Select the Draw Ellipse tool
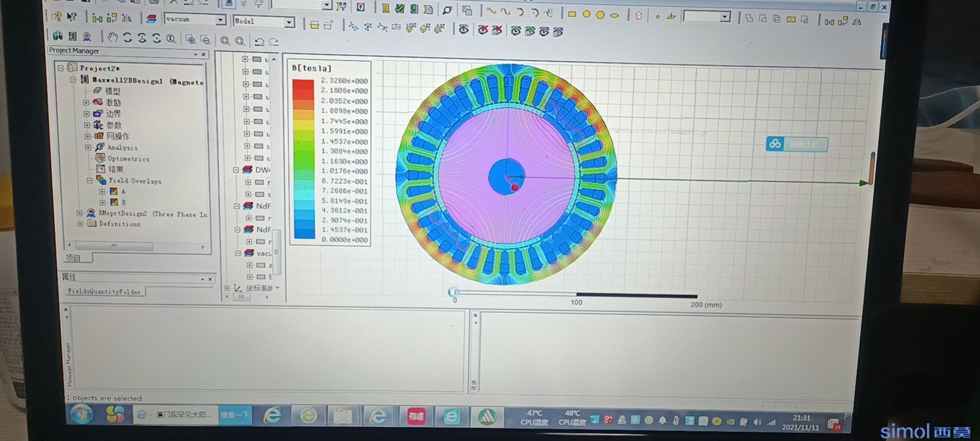Viewport: 980px width, 441px height. pos(615,15)
